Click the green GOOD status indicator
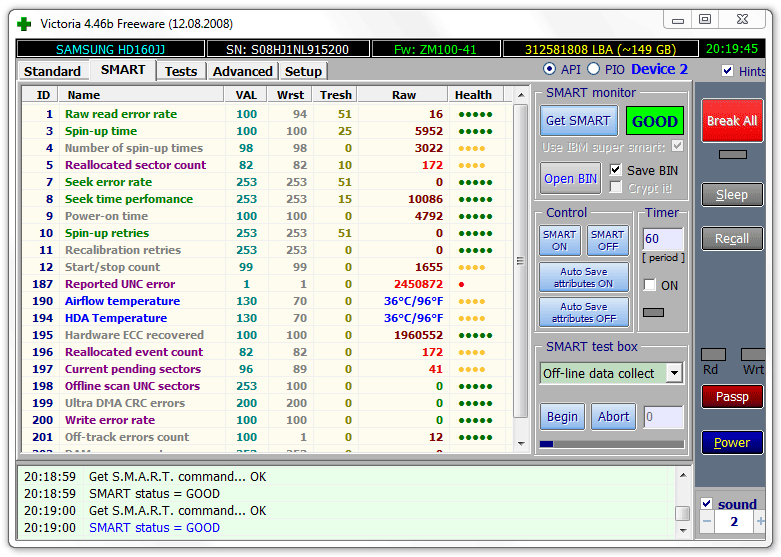 (655, 121)
